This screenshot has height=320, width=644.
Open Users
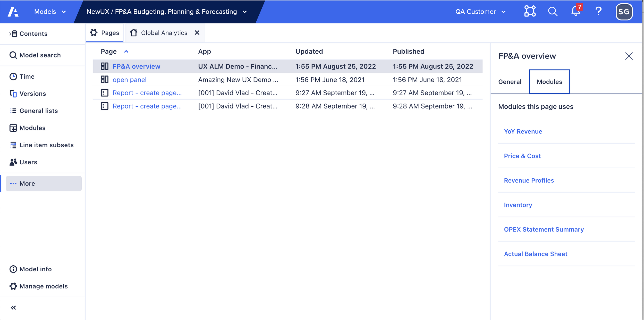pyautogui.click(x=28, y=162)
